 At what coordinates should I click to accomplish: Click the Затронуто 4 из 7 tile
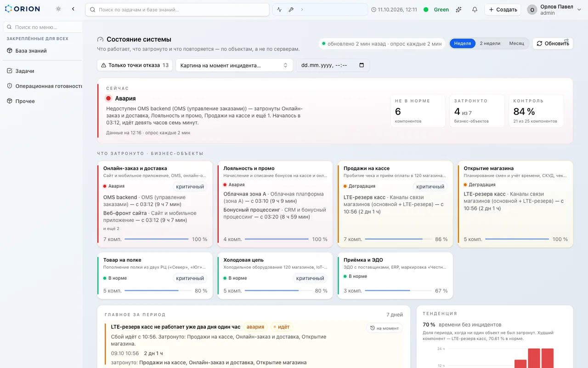click(x=477, y=111)
